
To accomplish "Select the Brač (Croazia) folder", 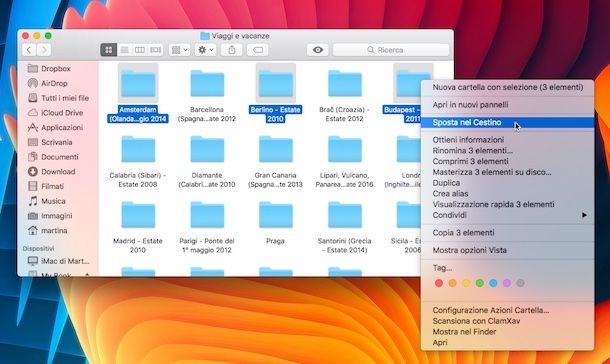I will pyautogui.click(x=345, y=84).
